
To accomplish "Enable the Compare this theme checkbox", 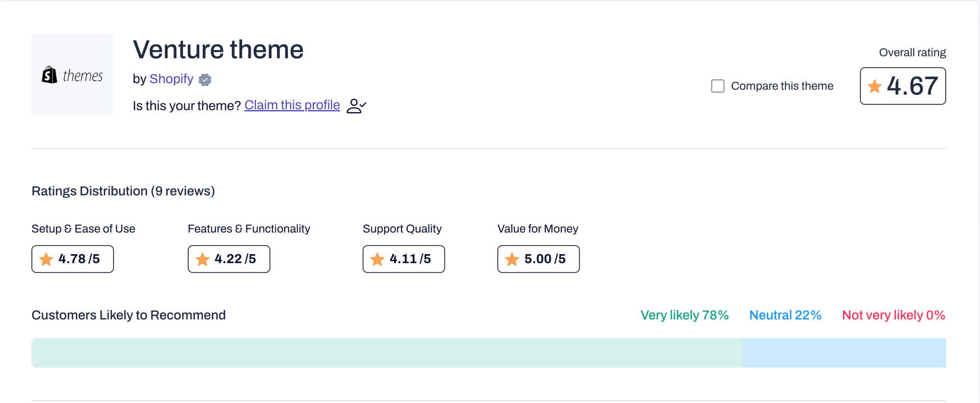I will pos(717,86).
